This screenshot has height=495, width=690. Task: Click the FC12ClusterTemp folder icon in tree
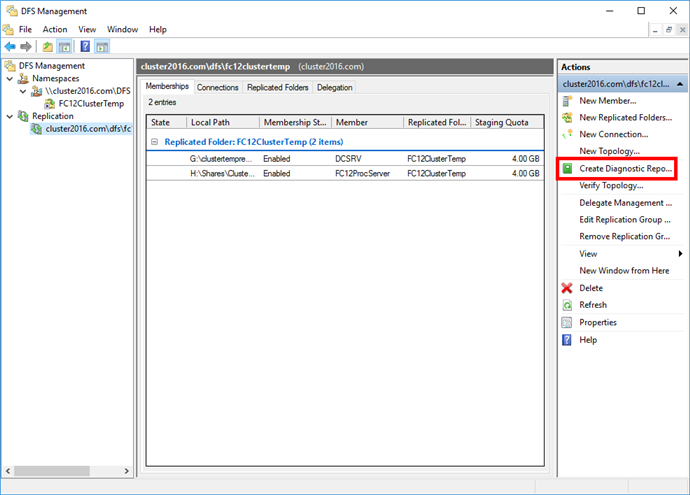(50, 104)
